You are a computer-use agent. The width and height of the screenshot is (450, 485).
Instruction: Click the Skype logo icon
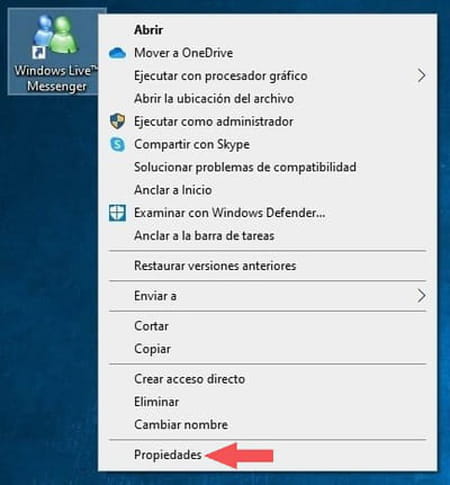117,144
